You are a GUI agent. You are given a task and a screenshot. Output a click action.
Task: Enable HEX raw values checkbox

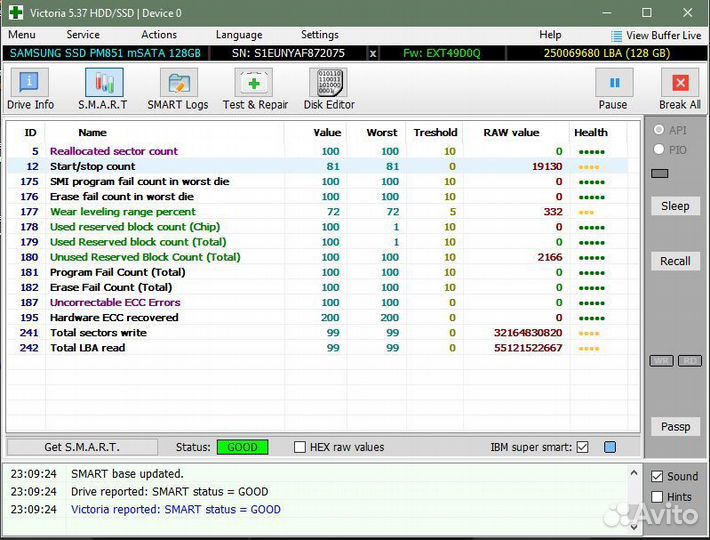coord(300,447)
